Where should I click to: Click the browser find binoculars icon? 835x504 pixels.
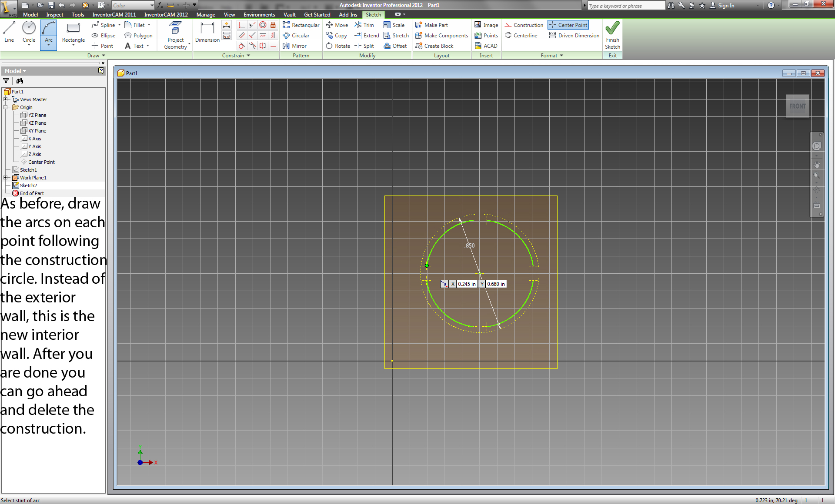[x=20, y=81]
